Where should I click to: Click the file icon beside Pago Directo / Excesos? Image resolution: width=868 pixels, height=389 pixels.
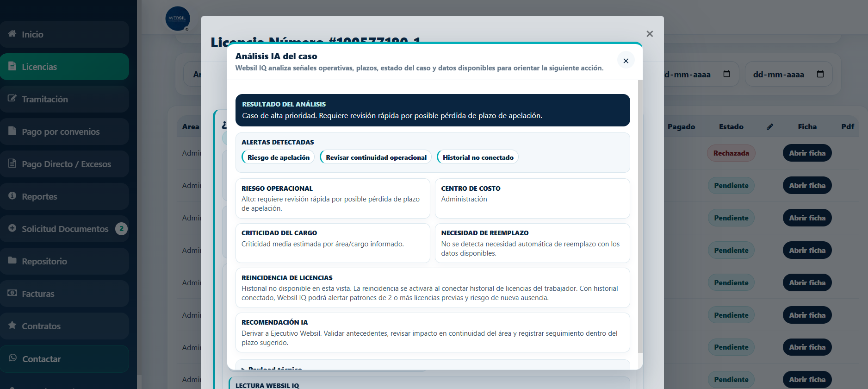click(x=12, y=163)
